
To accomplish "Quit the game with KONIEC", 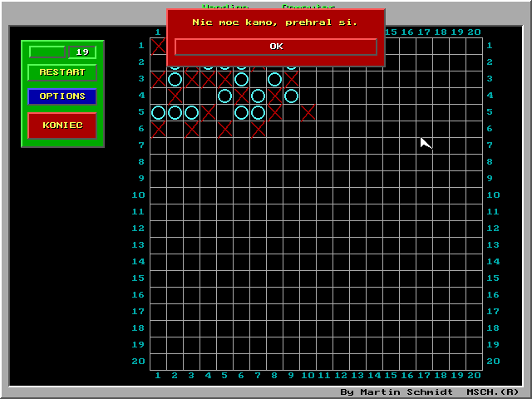I will pos(62,126).
